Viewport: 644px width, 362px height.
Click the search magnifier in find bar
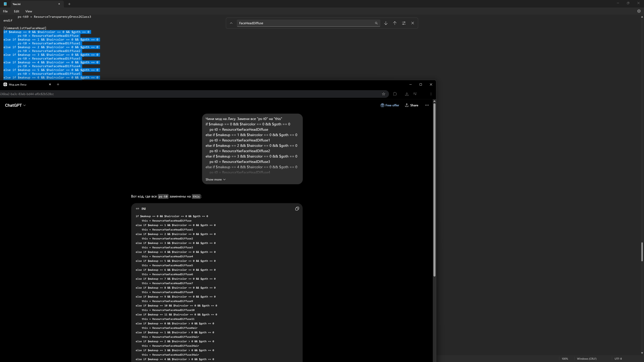pos(376,23)
